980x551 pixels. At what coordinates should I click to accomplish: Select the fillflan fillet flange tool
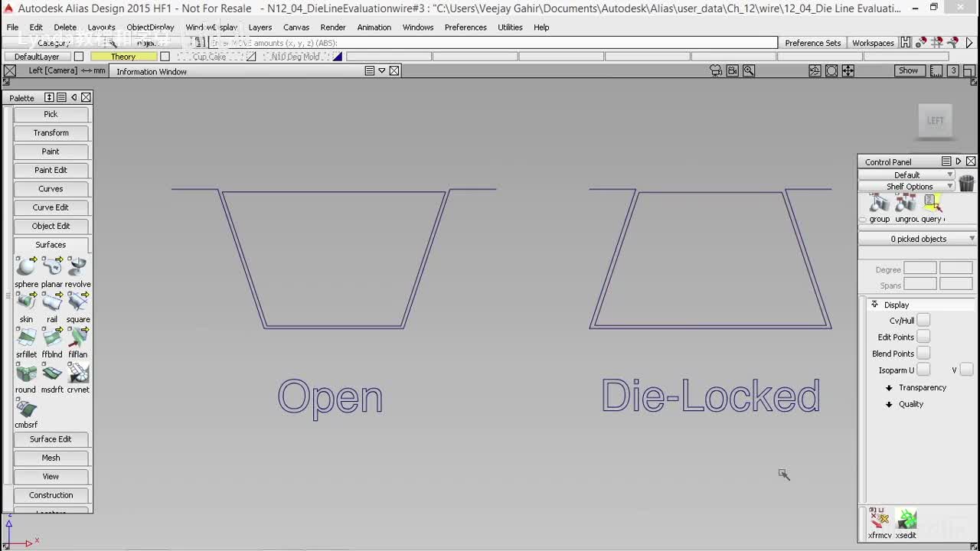pos(78,337)
